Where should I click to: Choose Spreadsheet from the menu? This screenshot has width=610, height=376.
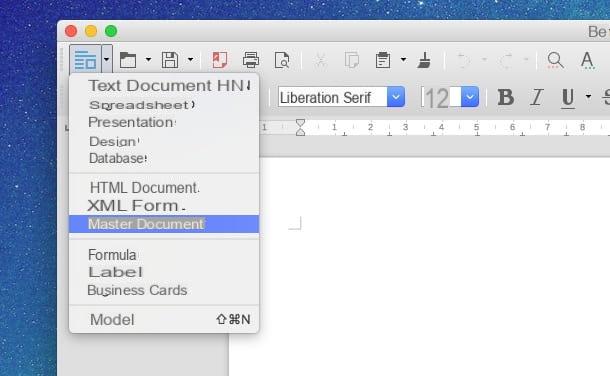tap(164, 105)
